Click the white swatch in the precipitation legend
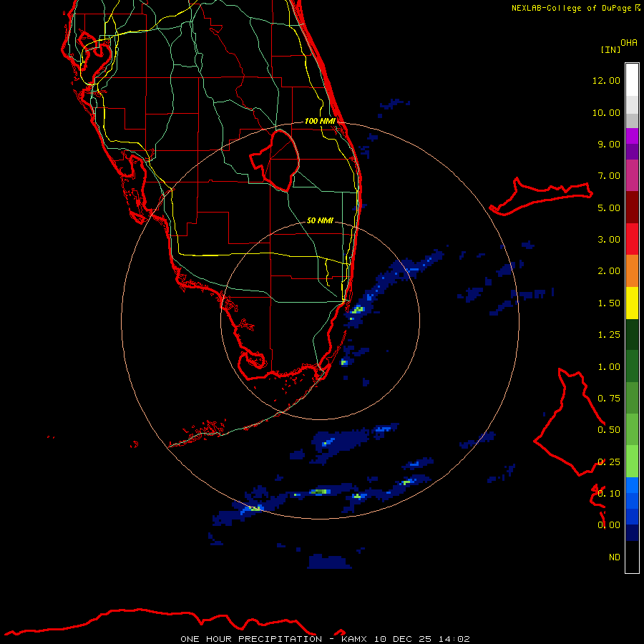 tap(632, 80)
